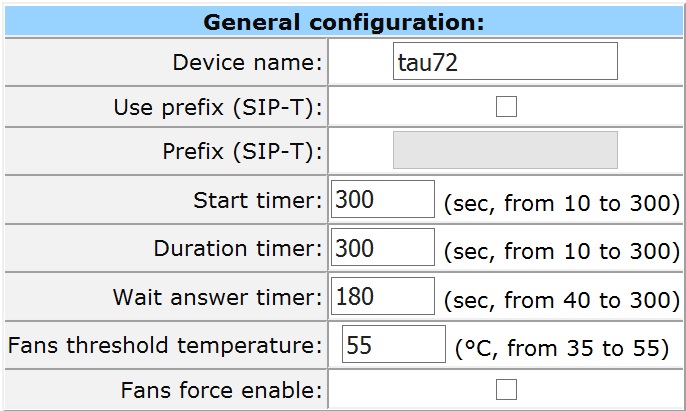The image size is (686, 411).
Task: Click the Fans threshold temperature label
Action: [x=165, y=345]
